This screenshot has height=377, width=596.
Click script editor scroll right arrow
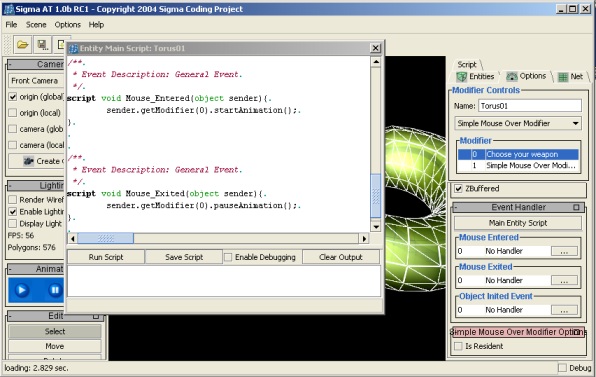[x=364, y=239]
